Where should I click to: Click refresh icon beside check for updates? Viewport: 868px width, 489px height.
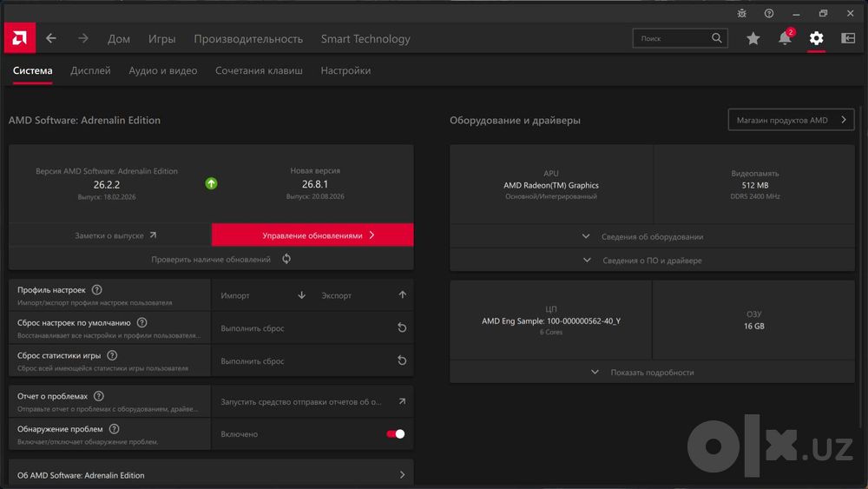pos(286,259)
